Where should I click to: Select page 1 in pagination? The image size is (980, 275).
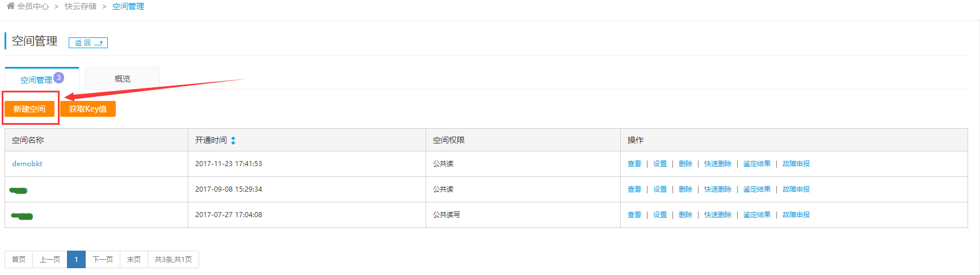tap(76, 260)
